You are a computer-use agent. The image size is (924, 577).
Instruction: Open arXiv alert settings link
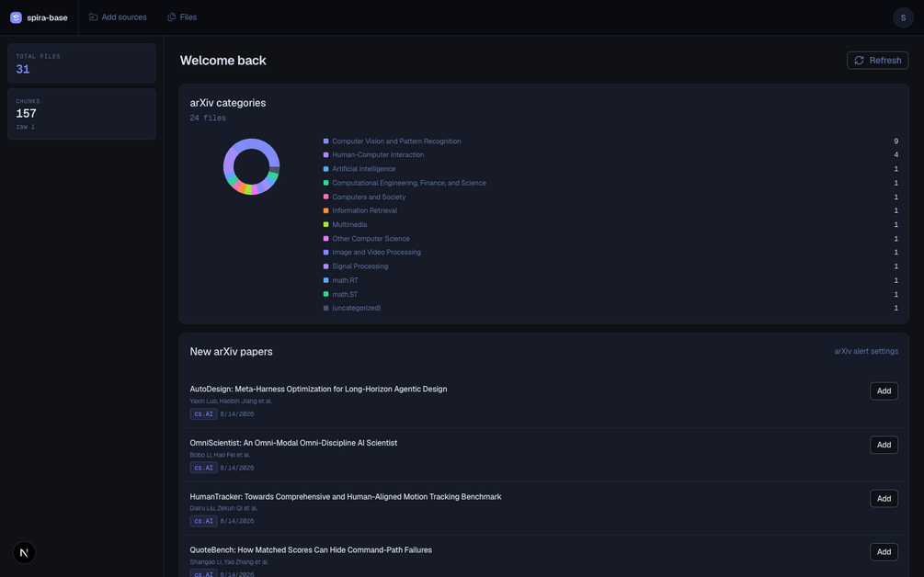866,351
